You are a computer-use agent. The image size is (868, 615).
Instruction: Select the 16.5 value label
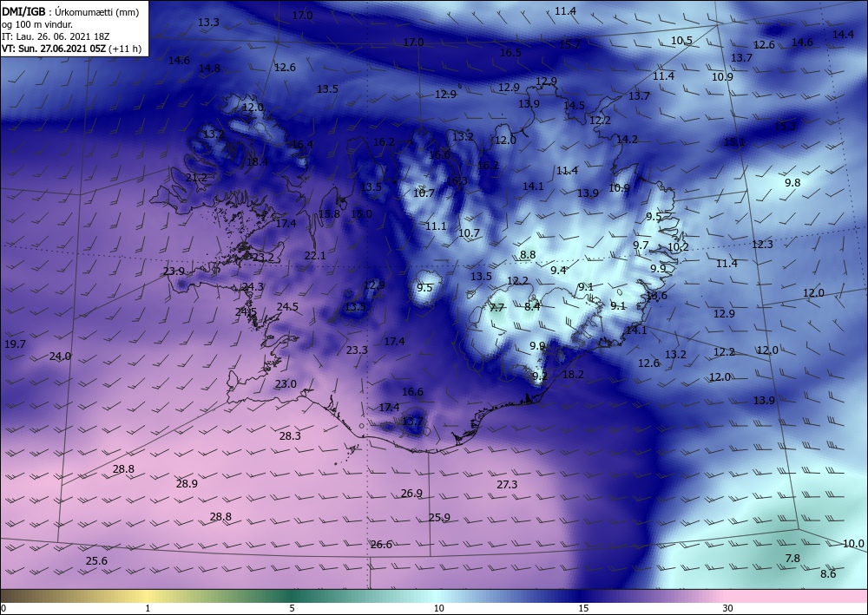(510, 53)
